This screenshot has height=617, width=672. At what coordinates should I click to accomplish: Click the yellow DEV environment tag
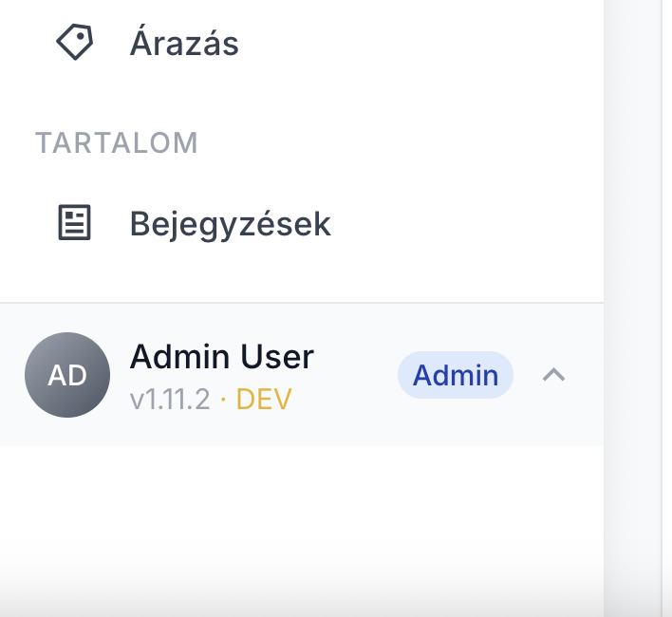coord(264,400)
